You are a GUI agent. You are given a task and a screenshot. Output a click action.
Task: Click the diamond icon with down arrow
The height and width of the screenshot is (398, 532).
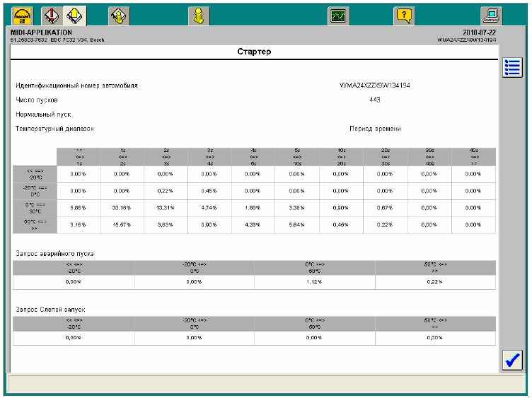click(119, 16)
